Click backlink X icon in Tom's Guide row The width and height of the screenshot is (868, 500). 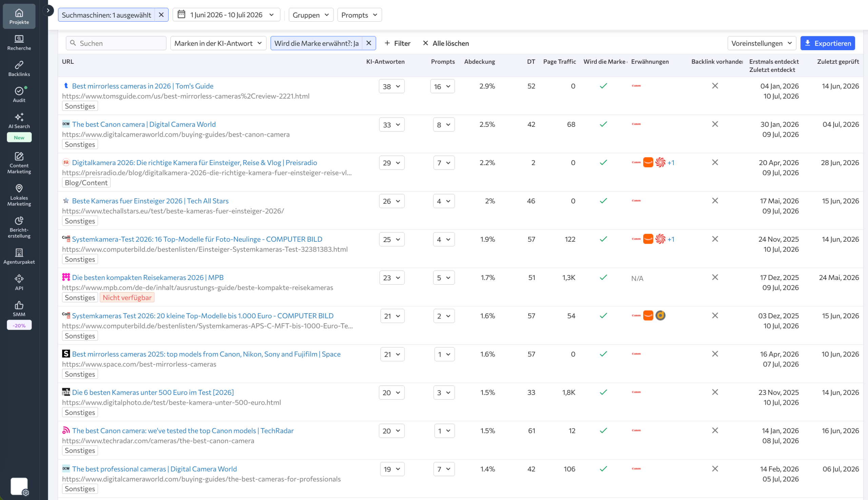pyautogui.click(x=715, y=86)
